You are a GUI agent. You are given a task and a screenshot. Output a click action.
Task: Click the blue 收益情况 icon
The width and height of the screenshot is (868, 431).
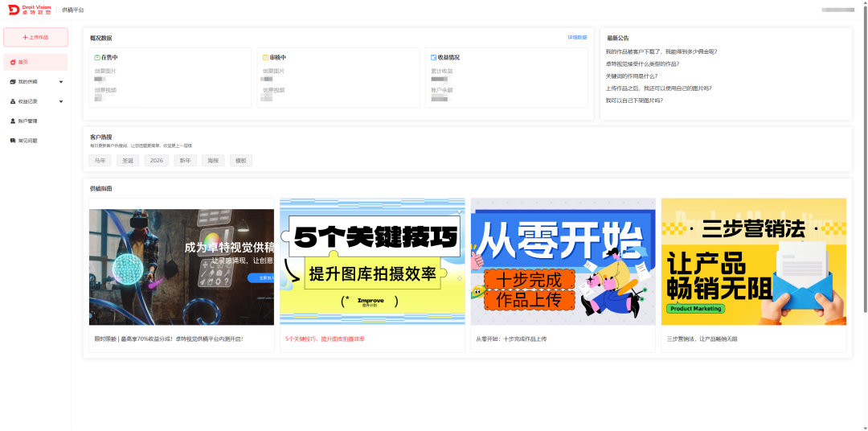(x=434, y=57)
